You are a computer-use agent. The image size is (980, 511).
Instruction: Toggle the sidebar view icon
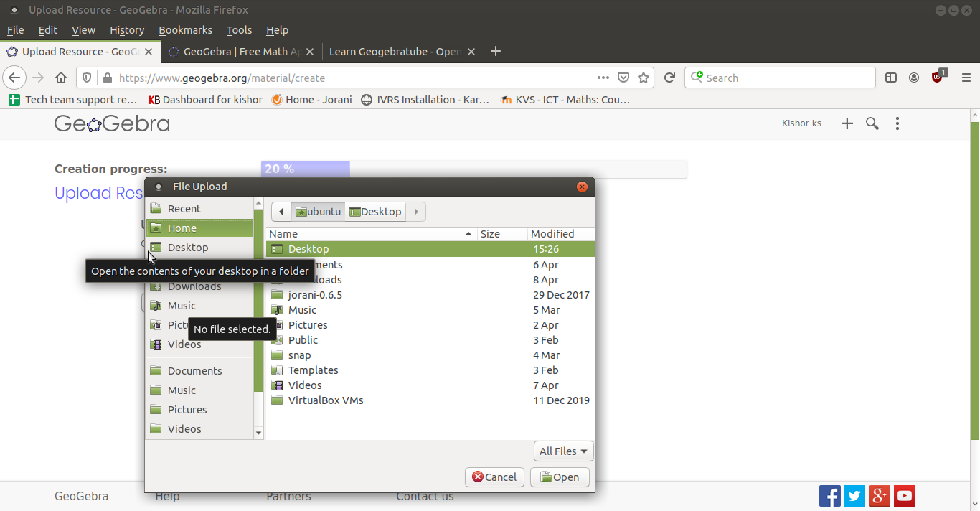pyautogui.click(x=891, y=78)
